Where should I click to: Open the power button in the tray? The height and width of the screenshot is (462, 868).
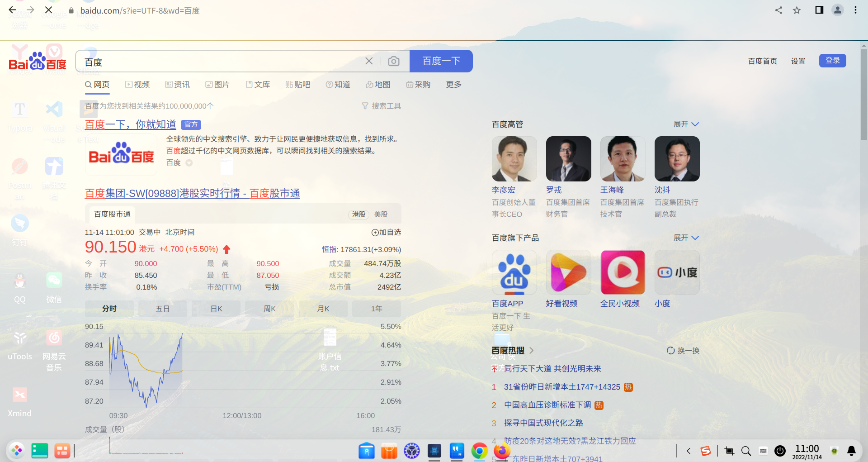click(x=780, y=451)
